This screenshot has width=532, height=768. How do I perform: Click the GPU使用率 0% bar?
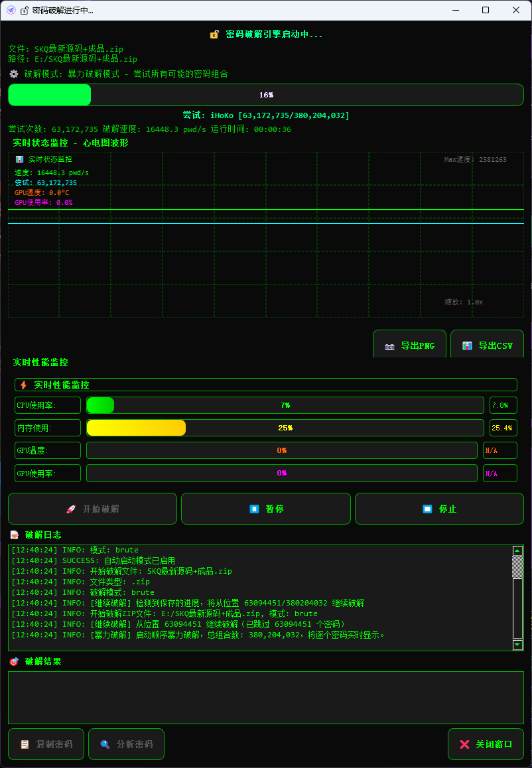point(282,473)
